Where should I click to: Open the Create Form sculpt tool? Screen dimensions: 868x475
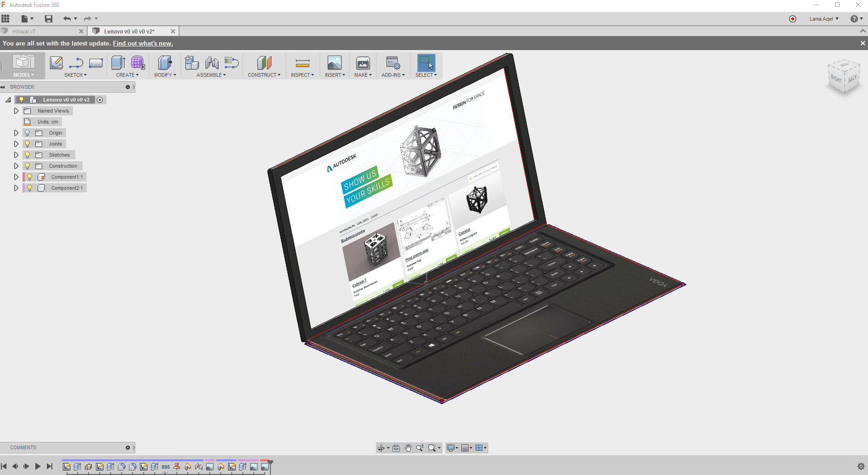138,63
